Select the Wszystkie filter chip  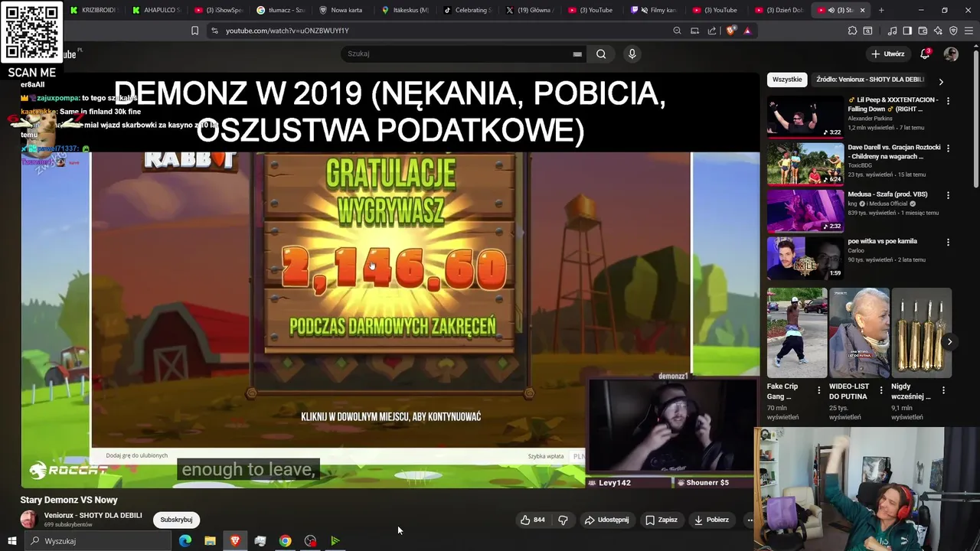[x=787, y=80]
